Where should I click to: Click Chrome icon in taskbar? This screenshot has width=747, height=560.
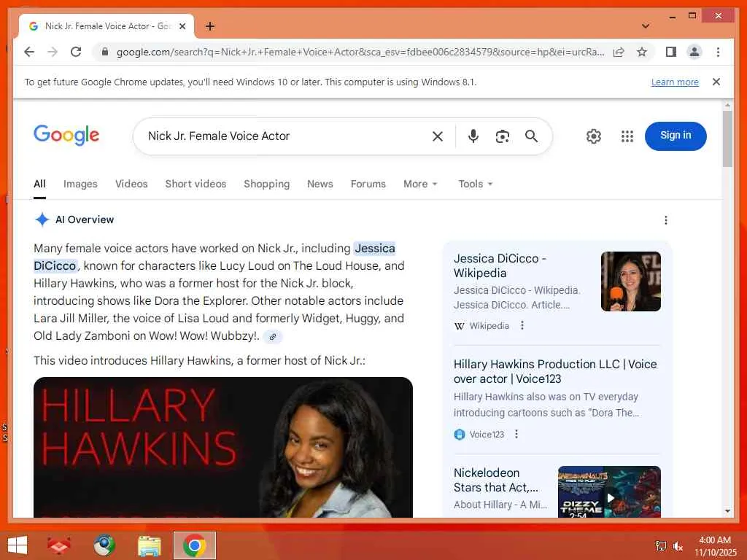click(194, 545)
